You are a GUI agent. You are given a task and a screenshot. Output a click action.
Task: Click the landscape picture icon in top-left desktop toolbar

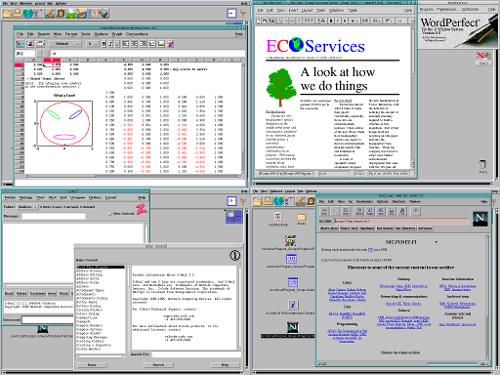pos(72,14)
